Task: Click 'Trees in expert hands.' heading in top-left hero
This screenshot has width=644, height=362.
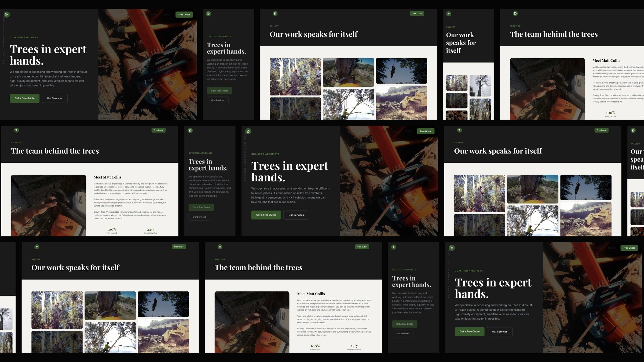Action: click(48, 55)
